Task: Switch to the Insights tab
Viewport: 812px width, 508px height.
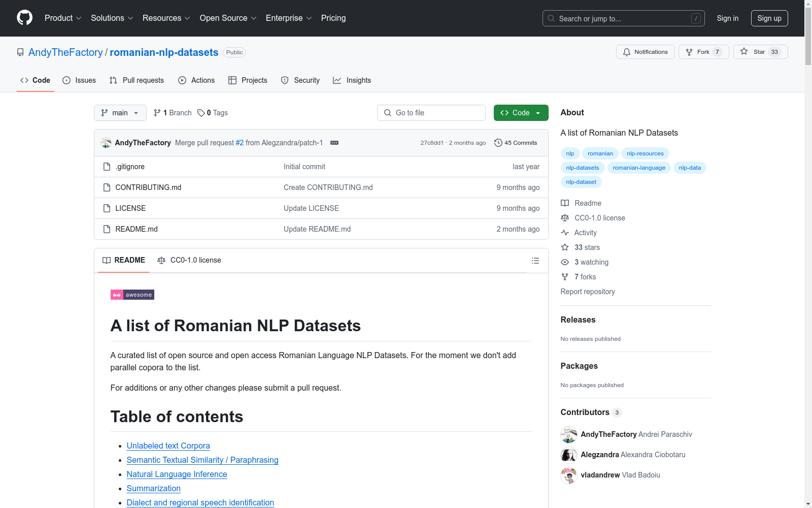Action: (x=352, y=80)
